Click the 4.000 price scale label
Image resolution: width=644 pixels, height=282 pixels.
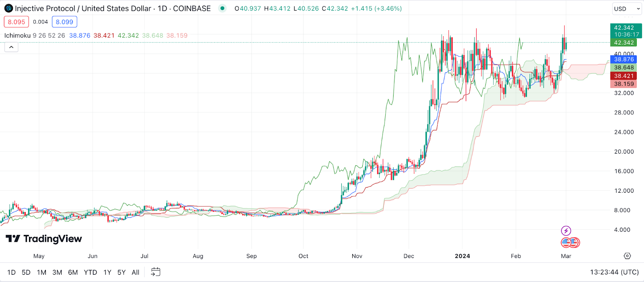point(622,230)
